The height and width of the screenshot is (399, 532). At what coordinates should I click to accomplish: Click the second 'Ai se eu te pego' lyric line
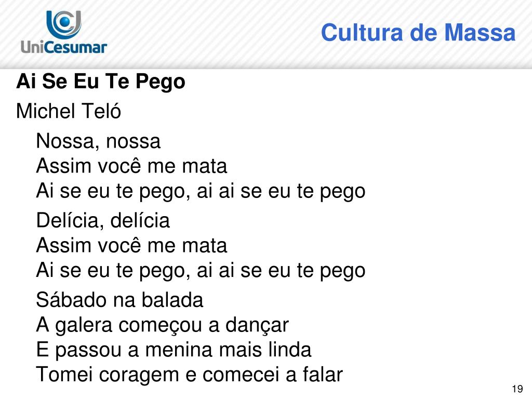(x=201, y=270)
